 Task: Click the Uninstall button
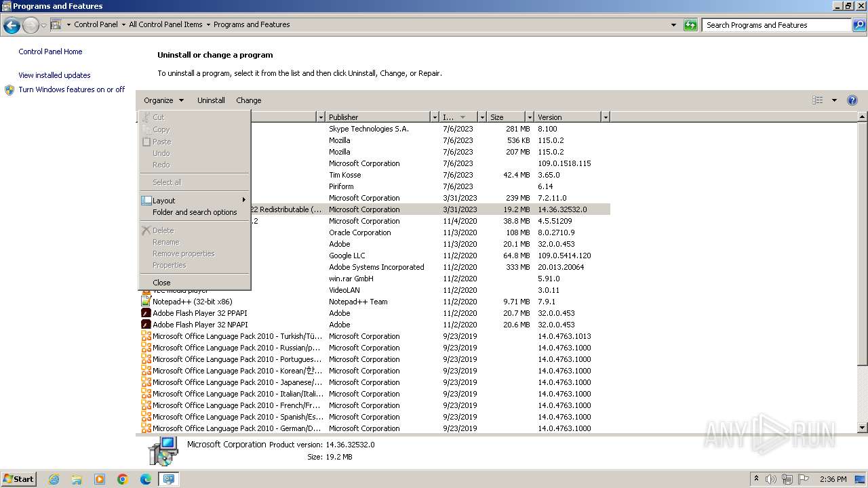click(x=211, y=100)
